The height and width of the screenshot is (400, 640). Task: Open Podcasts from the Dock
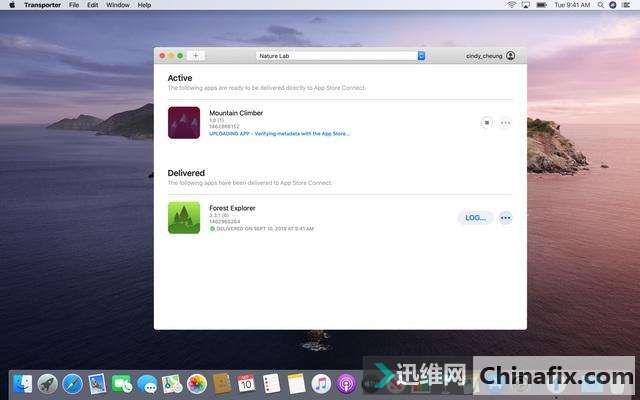pyautogui.click(x=346, y=384)
